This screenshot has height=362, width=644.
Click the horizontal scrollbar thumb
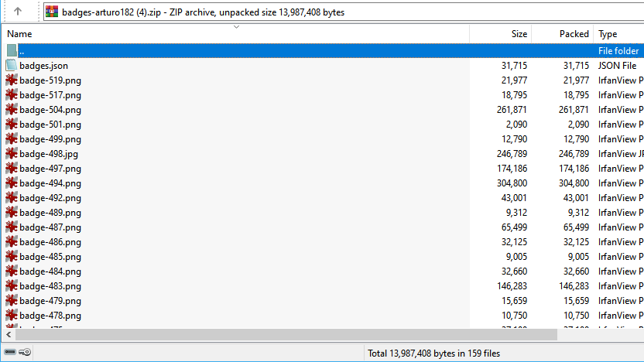tap(286, 334)
